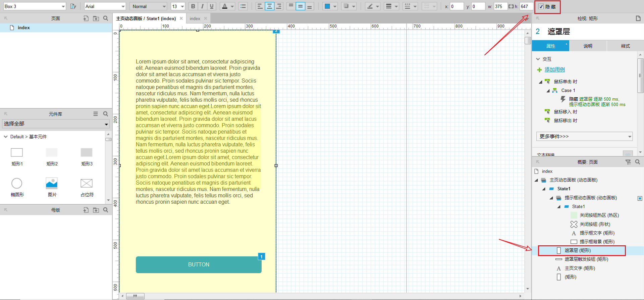Select the 图片 image widget
644x300 pixels.
(52, 188)
